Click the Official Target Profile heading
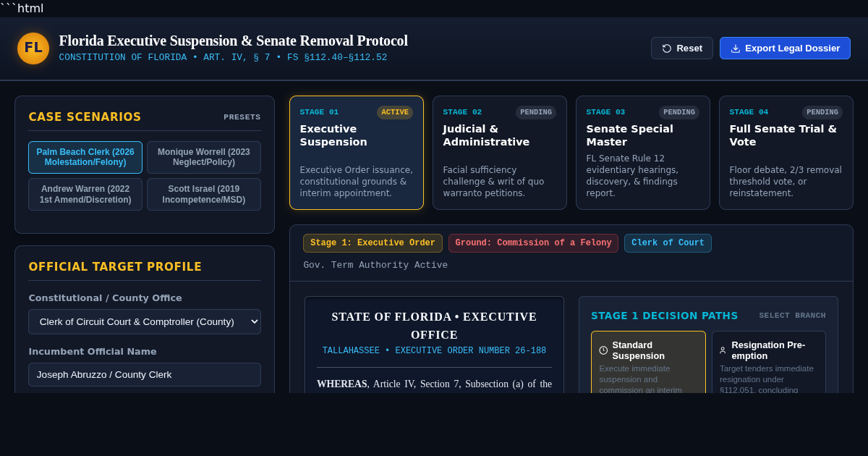Viewport: 868px width, 456px height. [x=115, y=267]
